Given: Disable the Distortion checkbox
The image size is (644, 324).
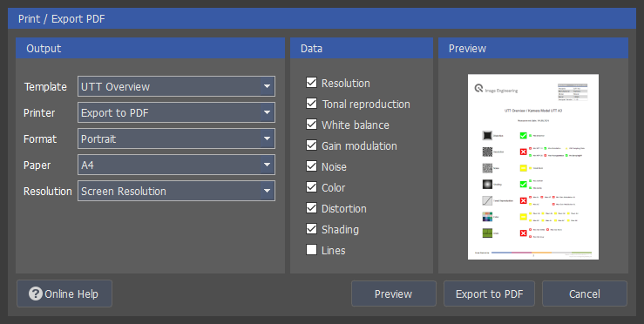Looking at the screenshot, I should pos(311,208).
